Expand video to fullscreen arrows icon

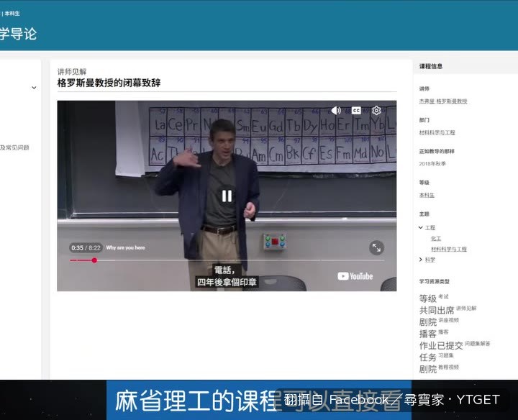[376, 247]
